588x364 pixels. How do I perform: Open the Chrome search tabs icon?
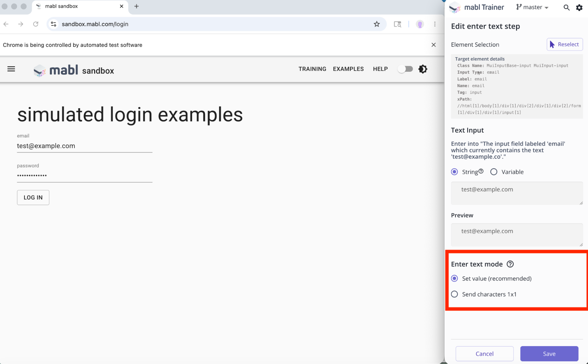pos(397,24)
